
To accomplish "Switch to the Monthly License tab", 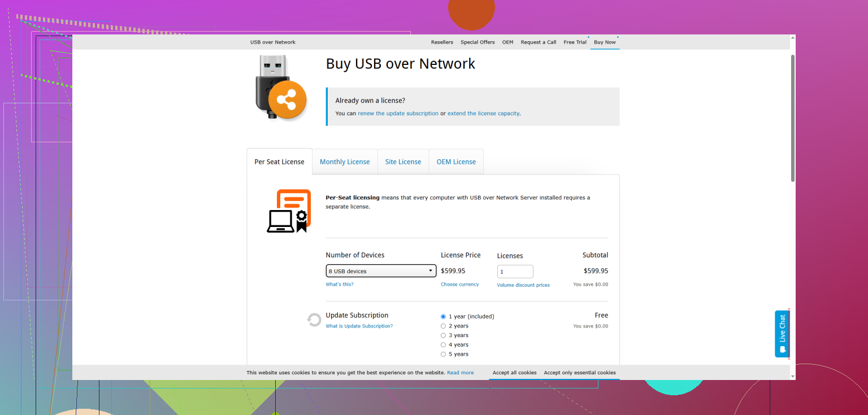I will coord(345,161).
